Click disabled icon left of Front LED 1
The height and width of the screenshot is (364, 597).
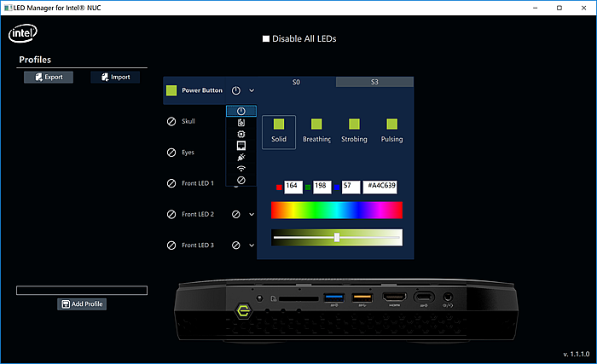coord(171,183)
